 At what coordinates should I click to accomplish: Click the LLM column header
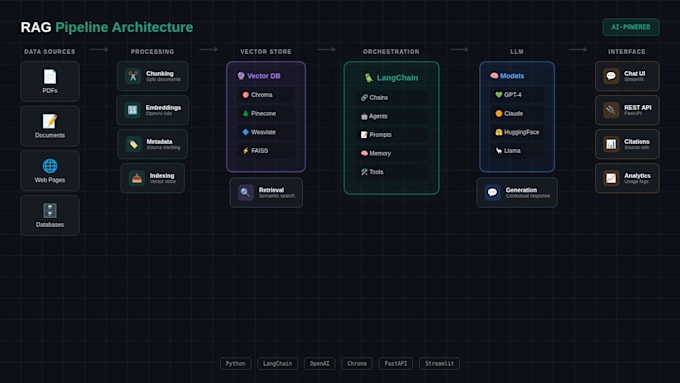tap(517, 52)
